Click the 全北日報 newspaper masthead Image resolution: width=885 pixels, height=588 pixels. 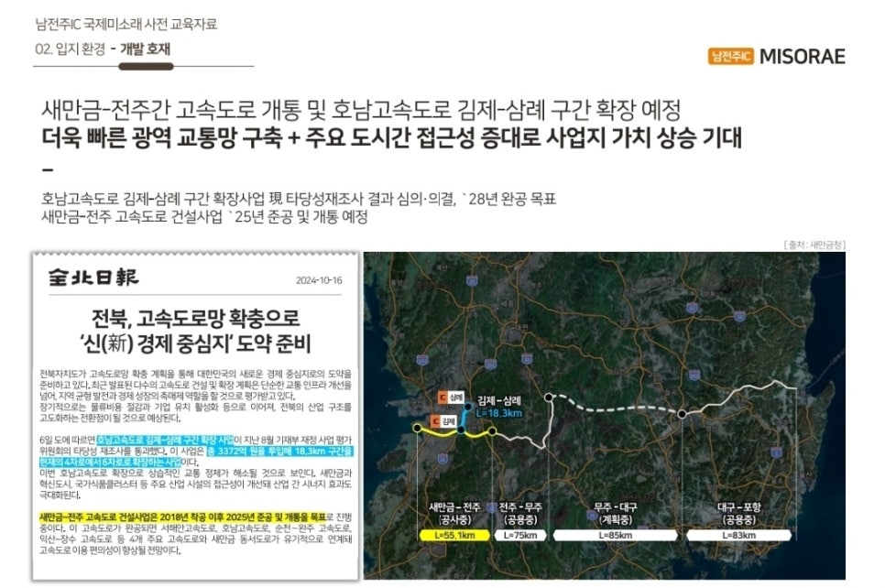(93, 278)
